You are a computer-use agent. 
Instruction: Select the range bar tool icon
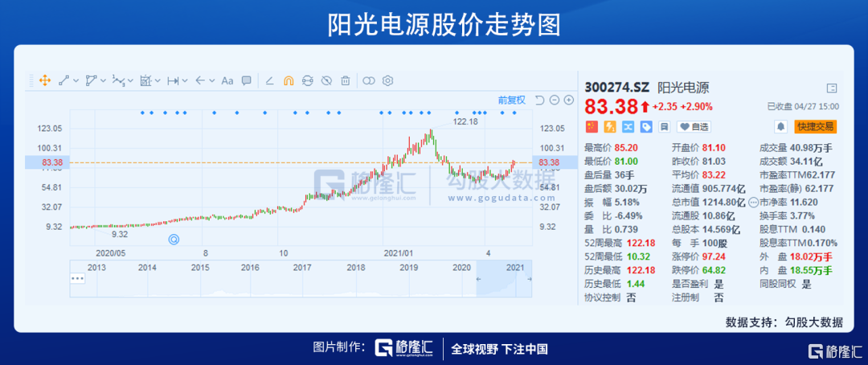pyautogui.click(x=174, y=81)
